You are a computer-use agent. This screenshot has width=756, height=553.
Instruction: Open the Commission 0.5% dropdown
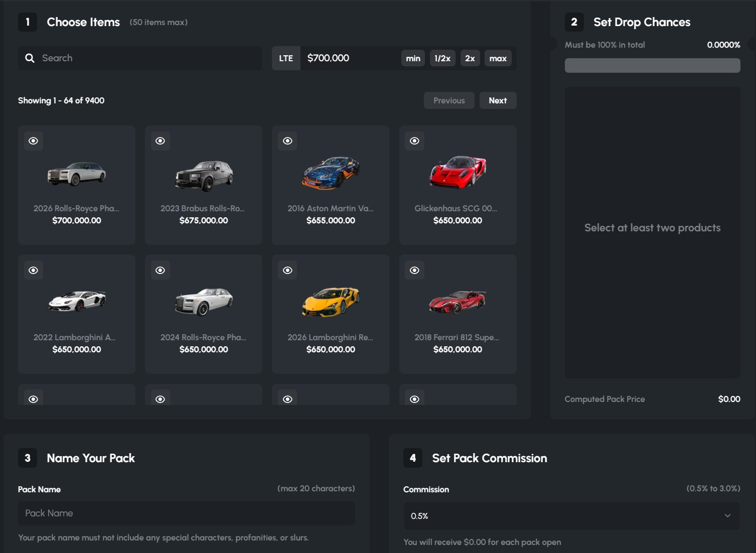coord(571,516)
